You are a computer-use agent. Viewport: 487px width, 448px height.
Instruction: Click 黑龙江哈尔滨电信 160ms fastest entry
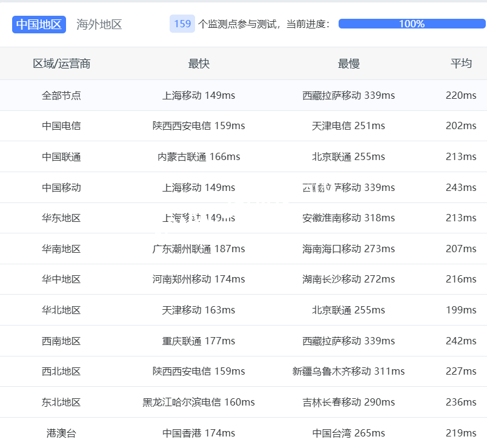[x=199, y=403]
